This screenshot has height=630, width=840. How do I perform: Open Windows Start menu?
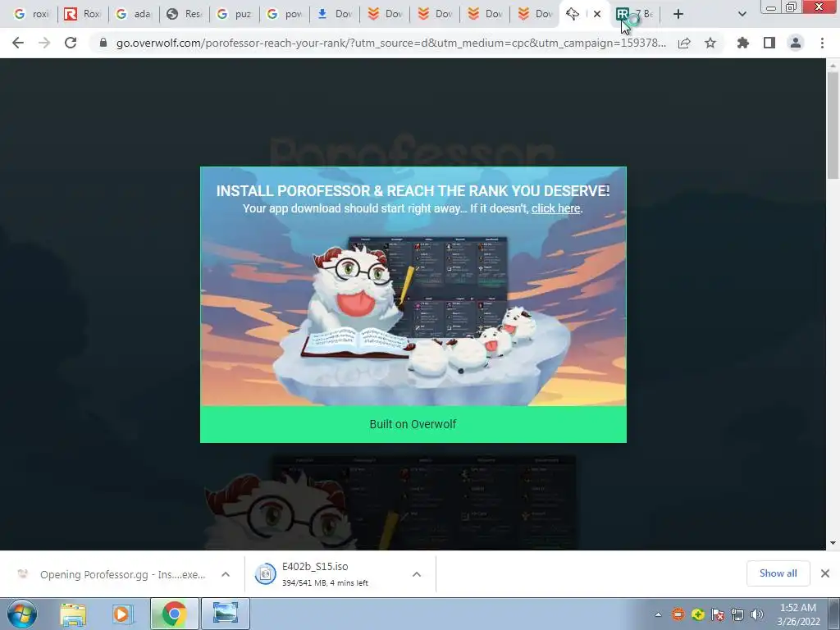click(x=22, y=614)
